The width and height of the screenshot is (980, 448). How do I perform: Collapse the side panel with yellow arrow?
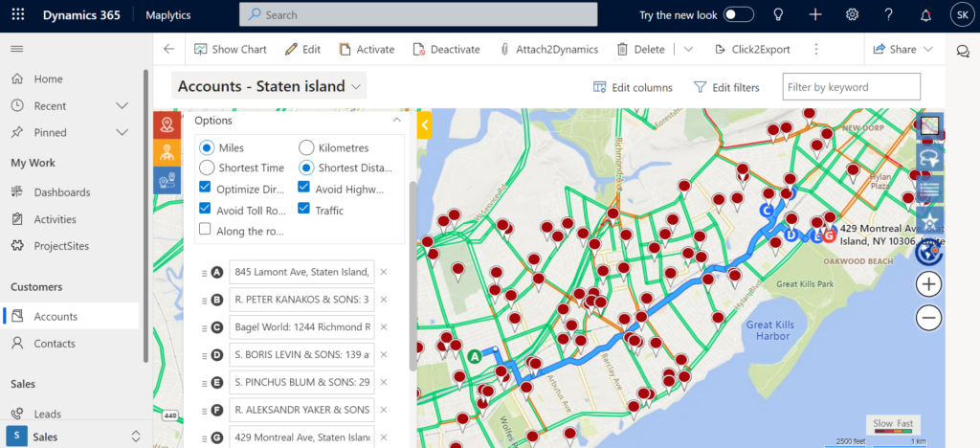(x=425, y=123)
